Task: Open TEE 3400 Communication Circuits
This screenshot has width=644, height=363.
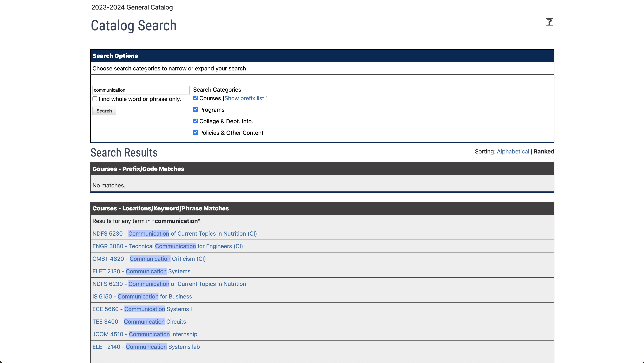Action: (139, 321)
